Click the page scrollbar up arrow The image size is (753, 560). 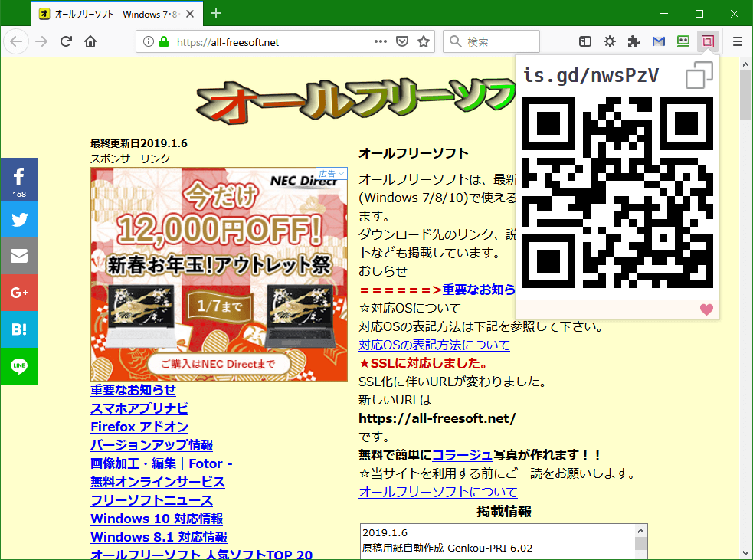pos(745,64)
